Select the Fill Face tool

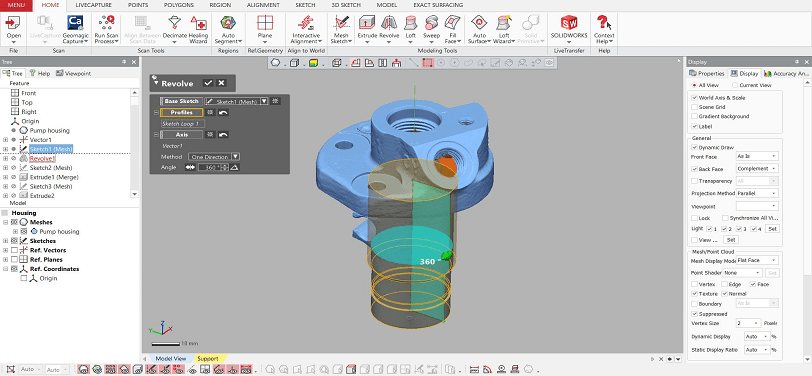pyautogui.click(x=452, y=28)
